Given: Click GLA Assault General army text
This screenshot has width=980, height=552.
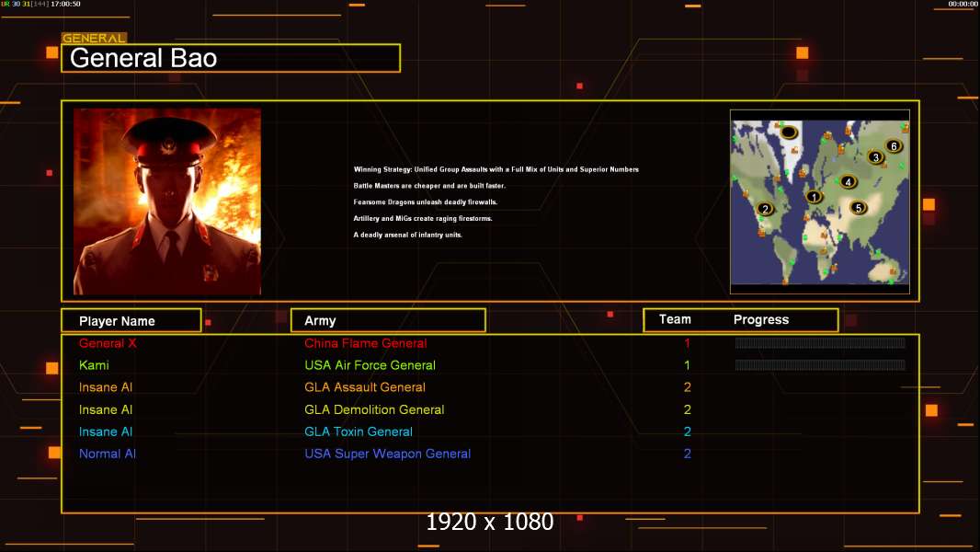Looking at the screenshot, I should (x=365, y=387).
